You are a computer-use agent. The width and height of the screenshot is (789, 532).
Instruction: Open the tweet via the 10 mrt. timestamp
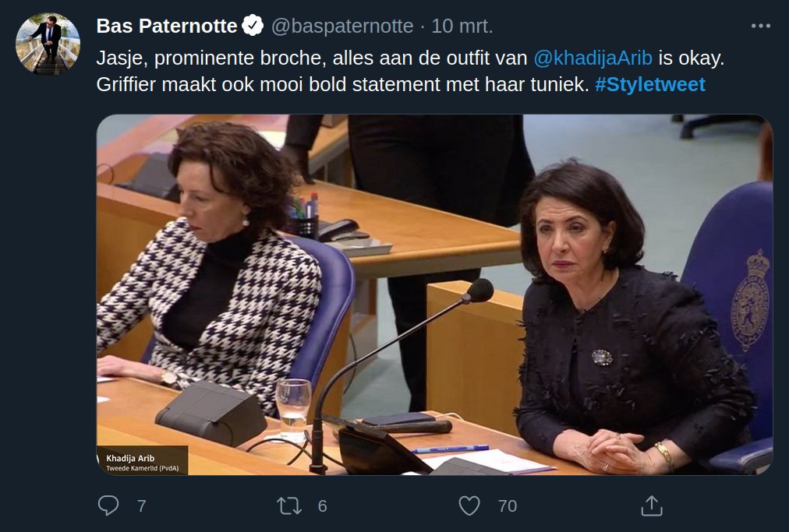(462, 26)
